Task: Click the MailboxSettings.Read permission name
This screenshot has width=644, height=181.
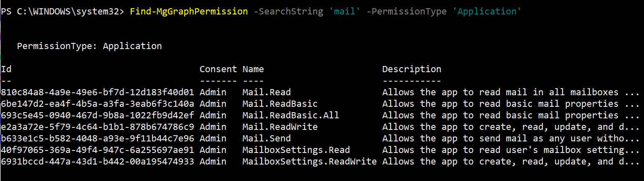Action: click(x=296, y=150)
